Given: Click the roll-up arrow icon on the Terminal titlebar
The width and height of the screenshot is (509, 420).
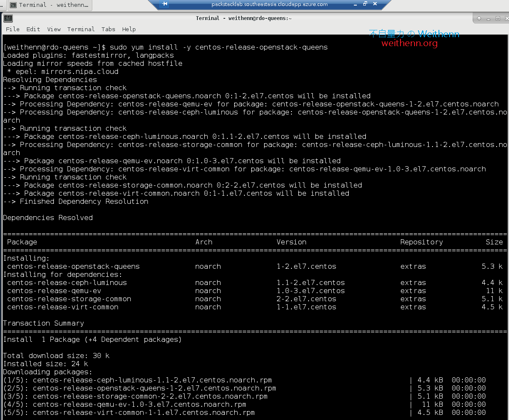Looking at the screenshot, I should 480,19.
